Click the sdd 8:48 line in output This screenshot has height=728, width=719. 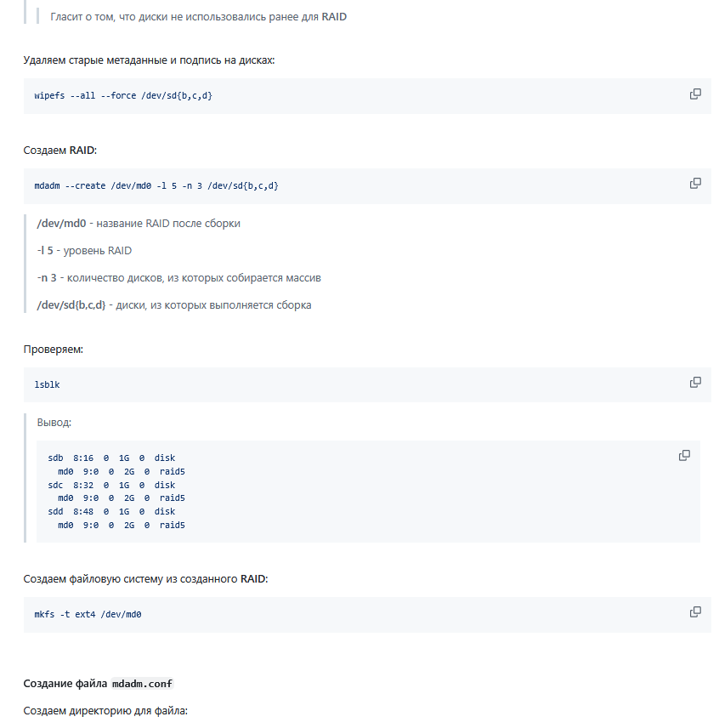point(111,512)
